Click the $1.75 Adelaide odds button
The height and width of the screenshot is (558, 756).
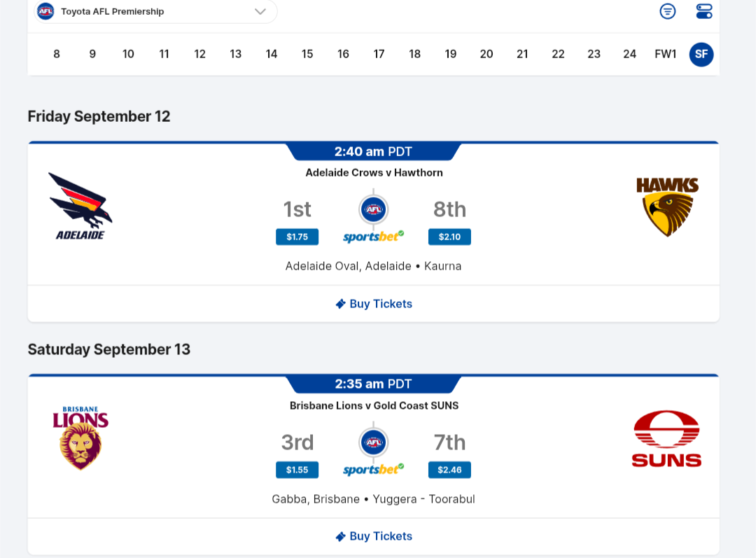tap(297, 237)
